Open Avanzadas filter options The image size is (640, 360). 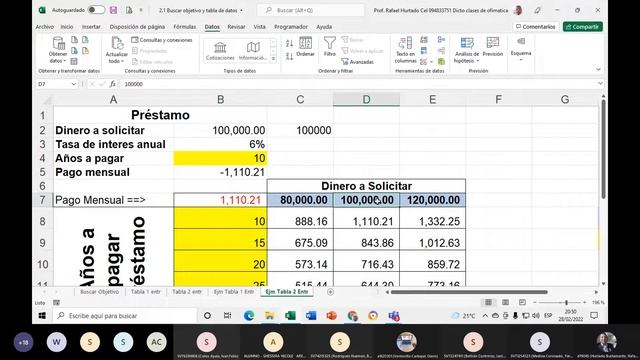click(x=357, y=62)
